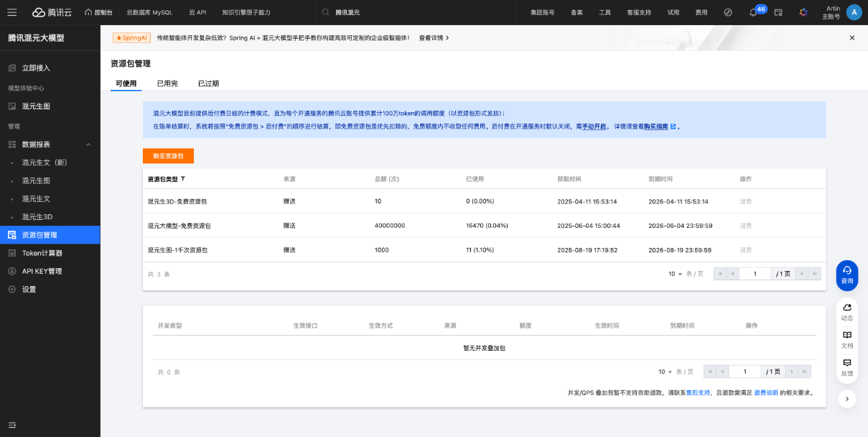Collapse the 数据报表 sidebar group
Screen dimensions: 868x437
89,144
